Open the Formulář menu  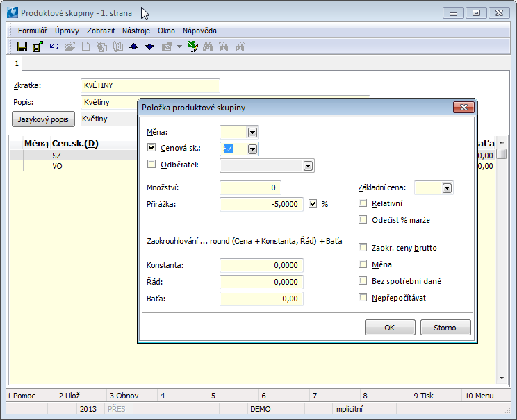point(33,31)
